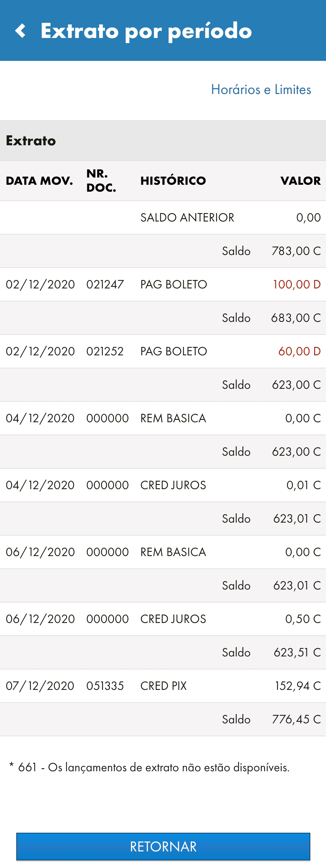
Task: Click the DATA MOV. column header
Action: click(x=39, y=181)
